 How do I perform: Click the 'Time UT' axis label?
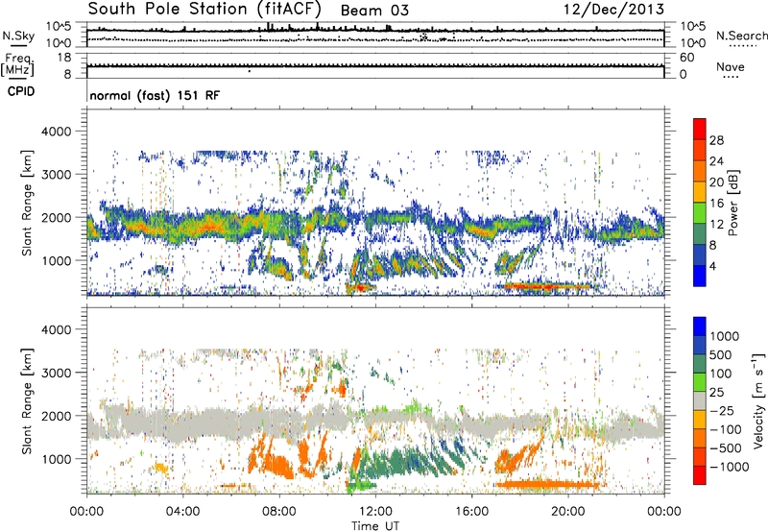(x=375, y=526)
